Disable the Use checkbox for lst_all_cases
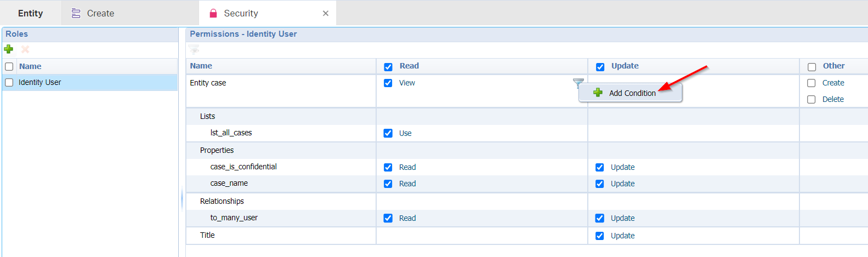The height and width of the screenshot is (257, 868). coord(388,133)
